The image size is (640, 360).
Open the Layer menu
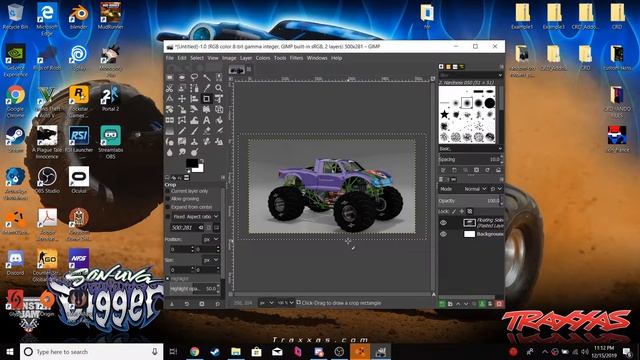coord(246,58)
